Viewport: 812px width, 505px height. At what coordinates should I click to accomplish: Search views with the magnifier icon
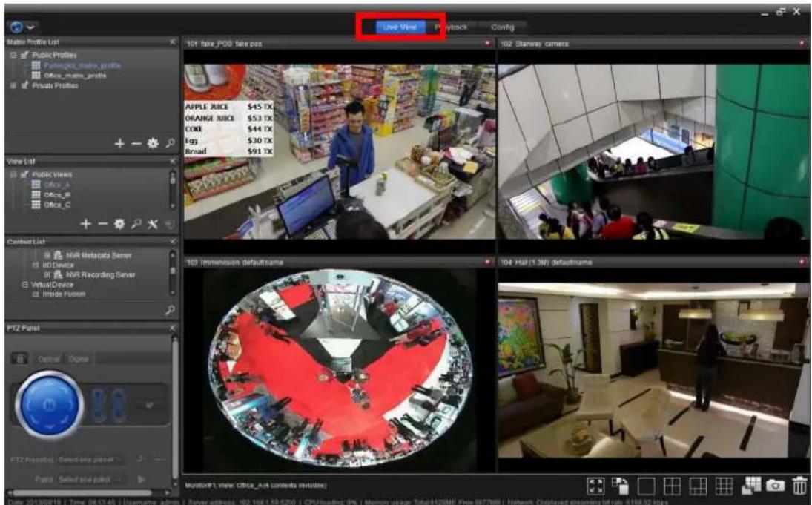(136, 224)
